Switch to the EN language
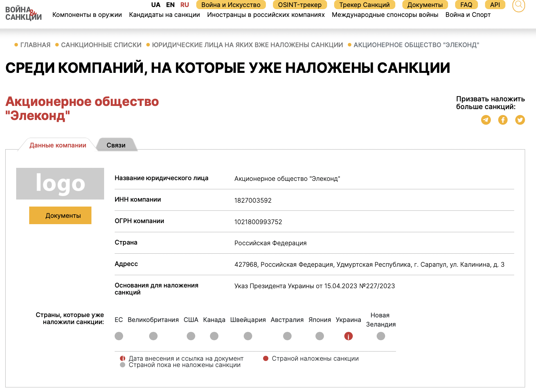 [x=170, y=5]
